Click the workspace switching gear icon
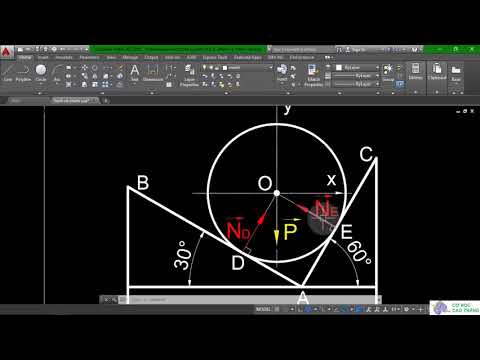The width and height of the screenshot is (480, 360). (x=406, y=309)
